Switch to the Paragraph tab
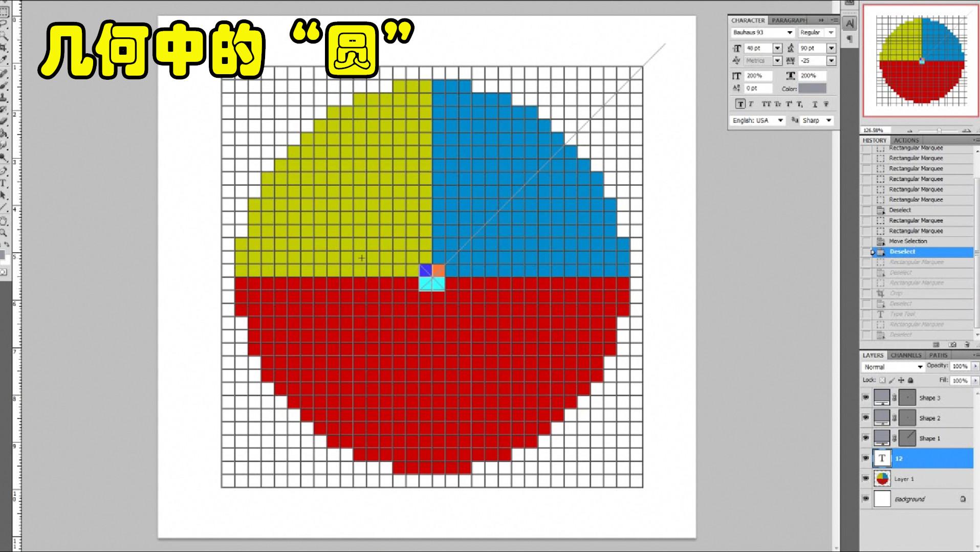The width and height of the screenshot is (980, 552). [789, 20]
